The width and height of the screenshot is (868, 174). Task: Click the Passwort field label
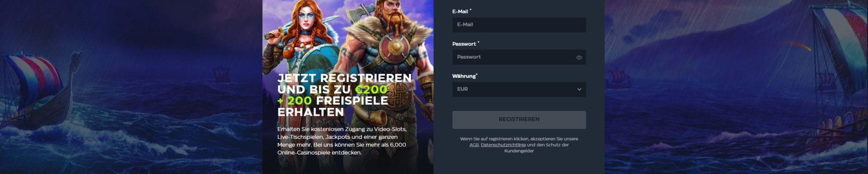coord(464,44)
